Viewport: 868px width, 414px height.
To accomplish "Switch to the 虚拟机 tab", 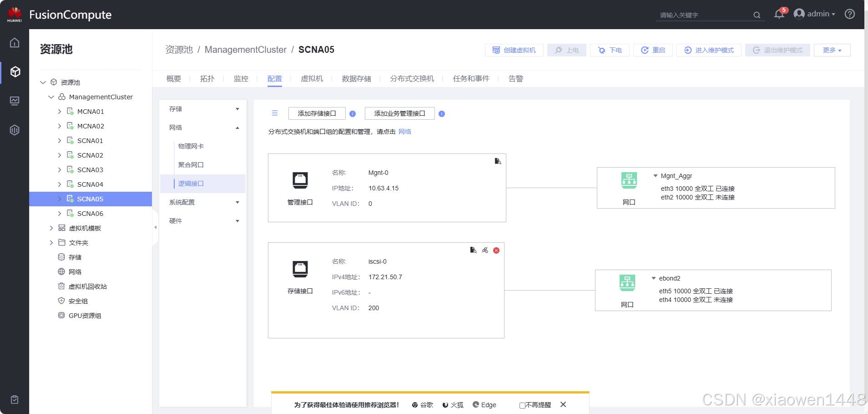I will point(312,79).
